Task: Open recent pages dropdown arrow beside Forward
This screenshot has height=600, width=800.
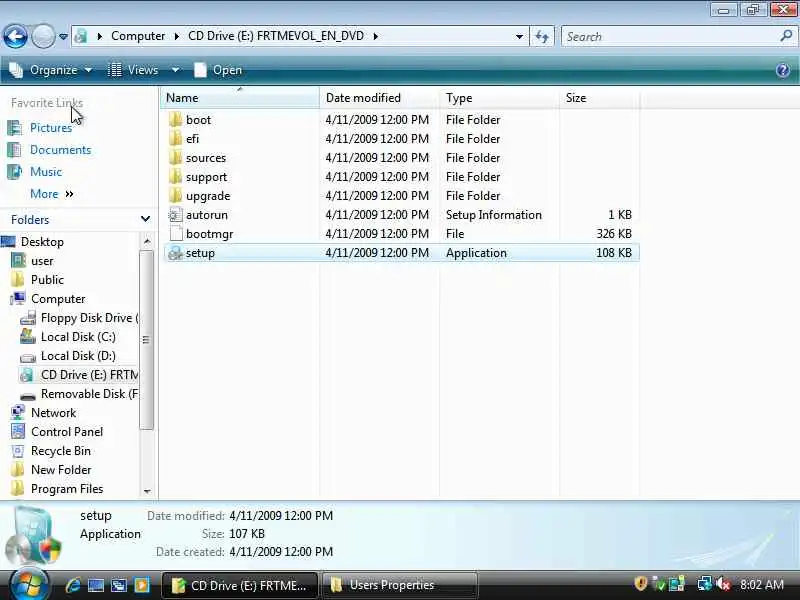Action: (x=63, y=37)
